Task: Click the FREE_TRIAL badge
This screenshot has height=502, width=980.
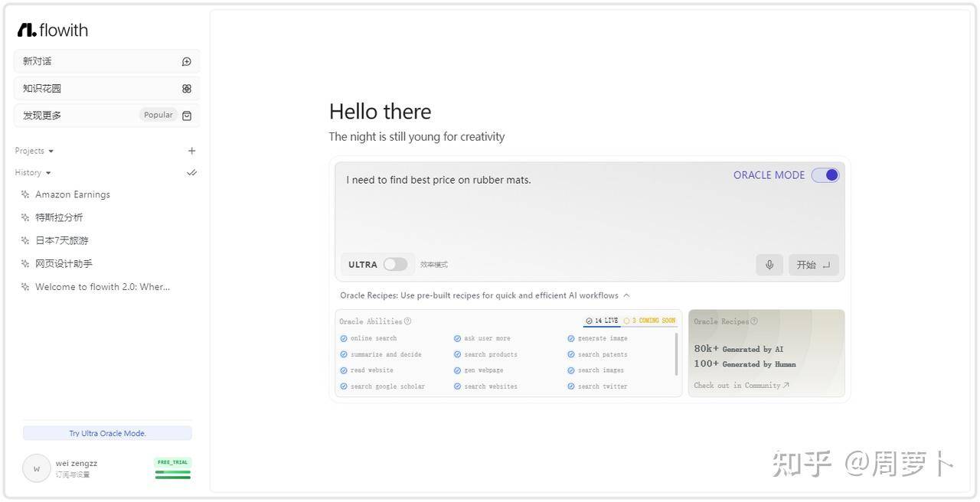Action: 172,462
